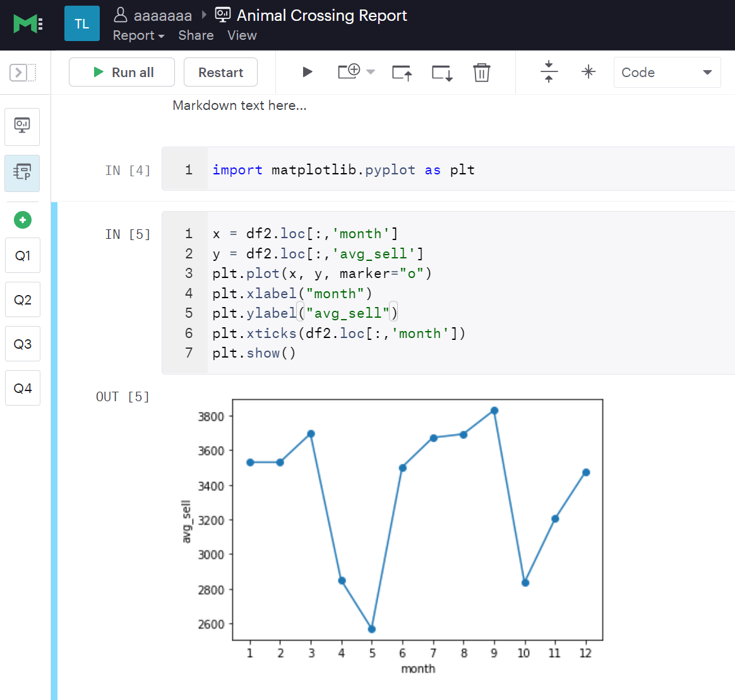Open the Report menu
This screenshot has width=735, height=700.
click(x=139, y=35)
